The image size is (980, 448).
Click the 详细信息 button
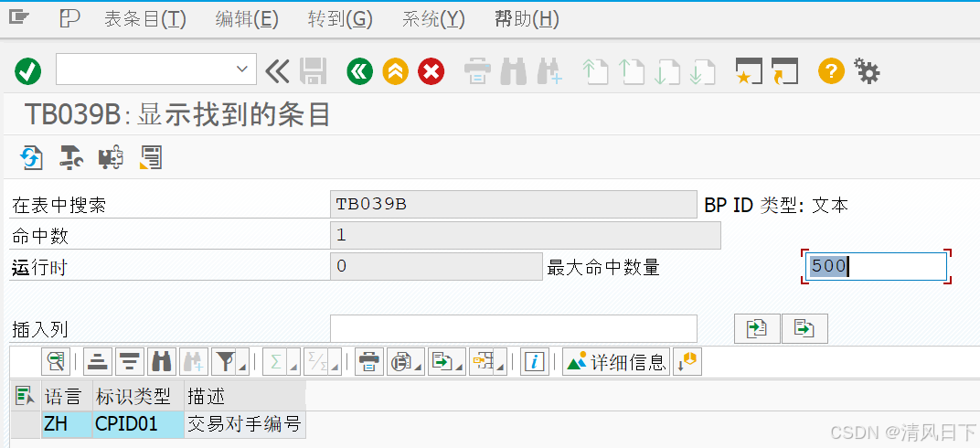616,361
